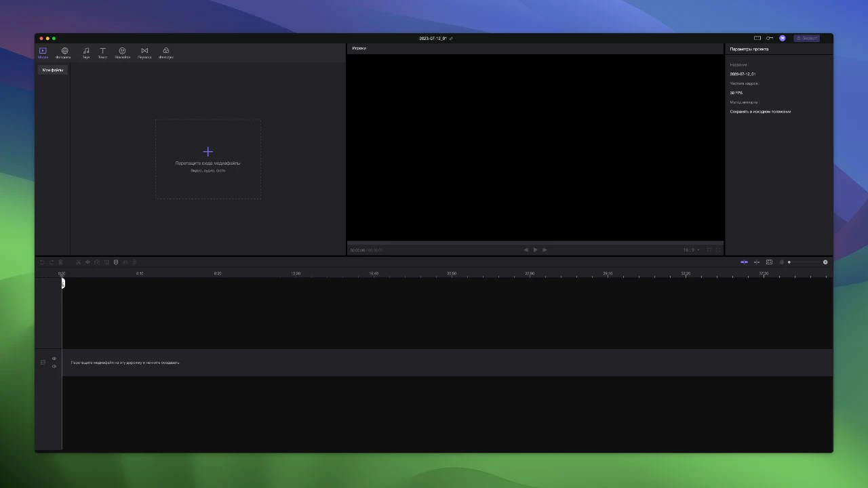Viewport: 868px width, 488px height.
Task: Open the 16:9 aspect ratio dropdown
Action: point(691,250)
